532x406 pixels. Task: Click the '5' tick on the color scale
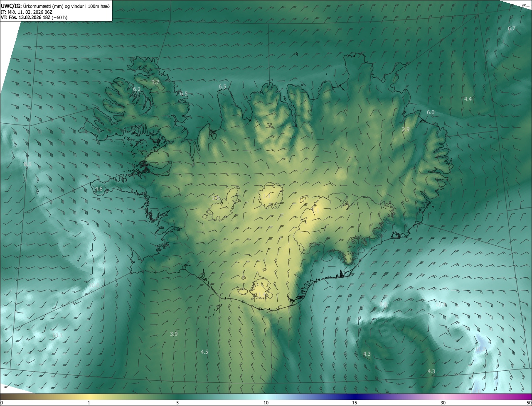[x=177, y=403]
